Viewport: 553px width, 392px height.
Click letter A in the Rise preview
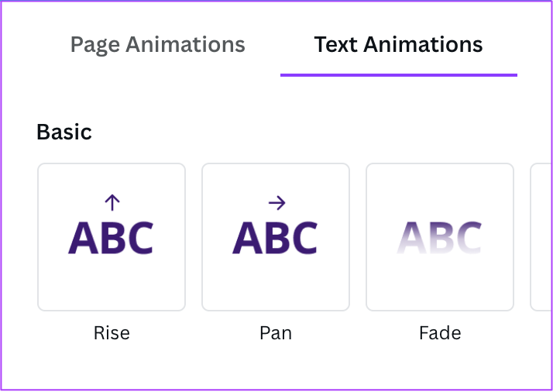pos(82,238)
